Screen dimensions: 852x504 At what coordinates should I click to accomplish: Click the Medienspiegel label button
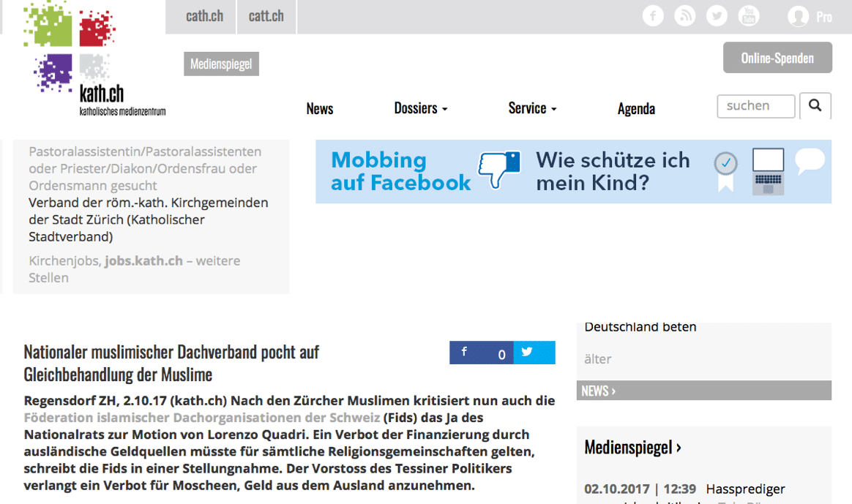point(221,64)
